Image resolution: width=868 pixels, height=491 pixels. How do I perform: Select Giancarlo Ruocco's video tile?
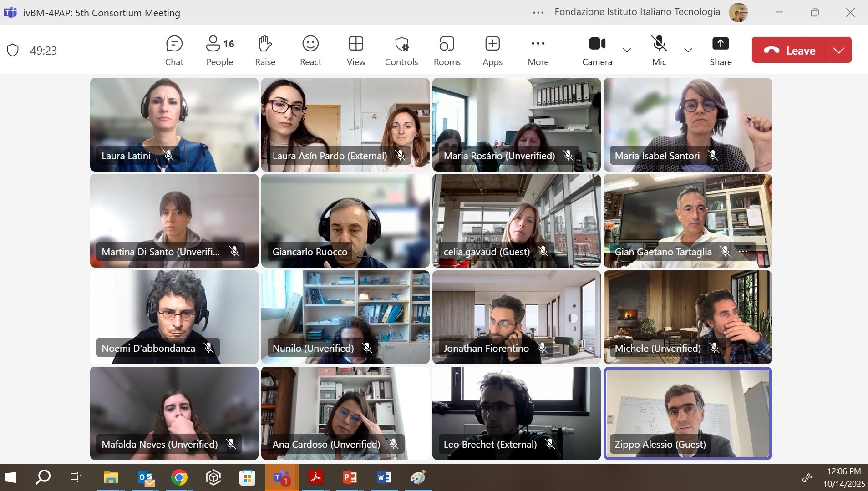coord(345,221)
